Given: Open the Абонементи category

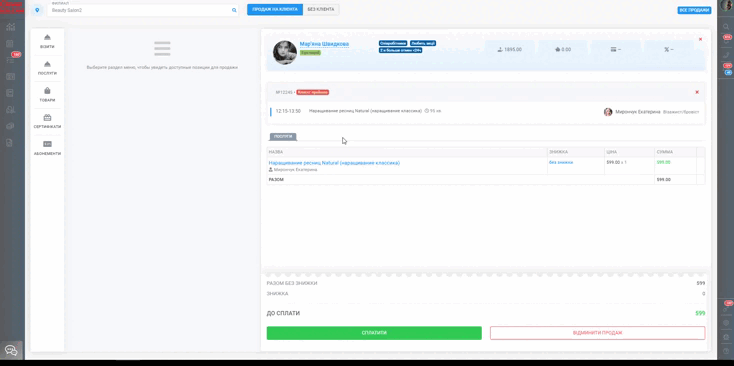Looking at the screenshot, I should point(47,148).
